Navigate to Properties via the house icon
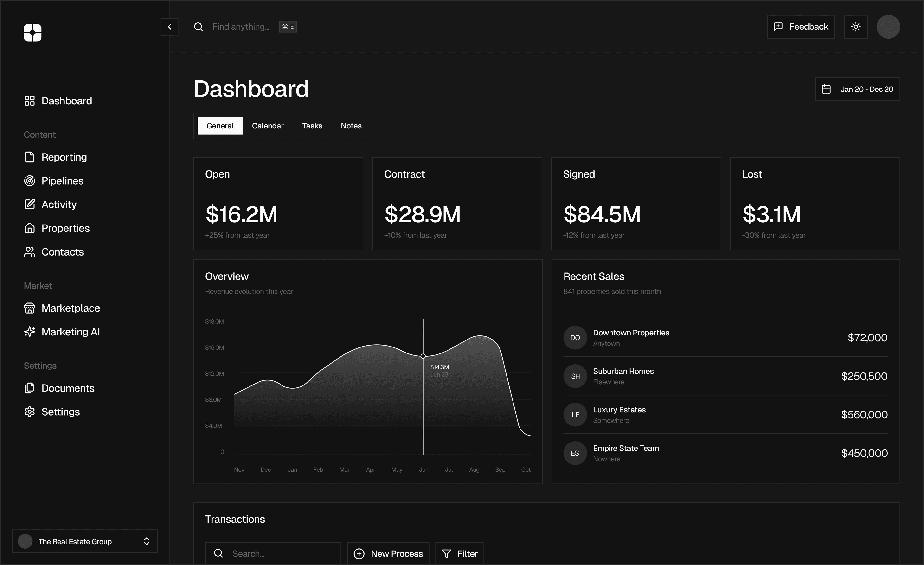 coord(30,228)
